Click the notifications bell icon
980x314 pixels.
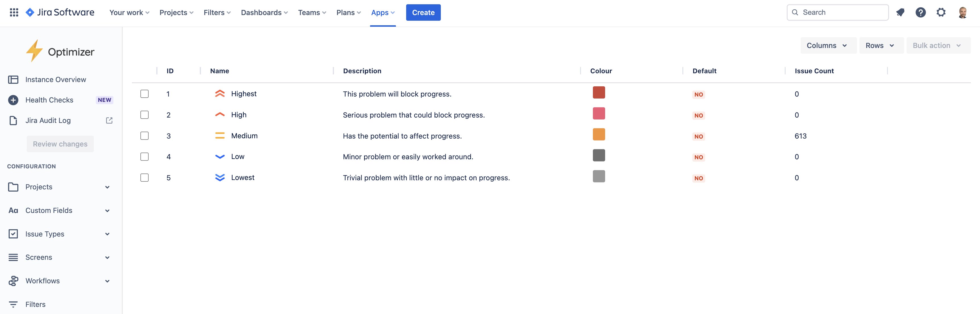(900, 12)
